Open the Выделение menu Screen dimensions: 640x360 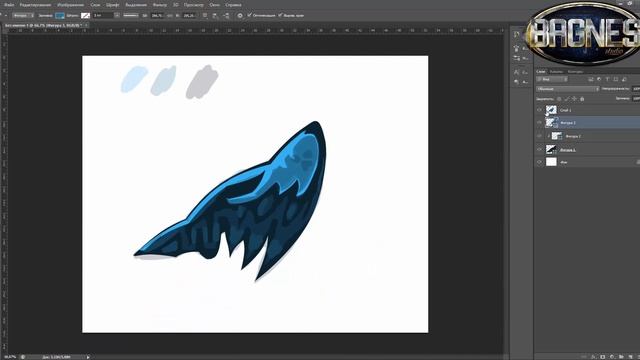click(136, 5)
